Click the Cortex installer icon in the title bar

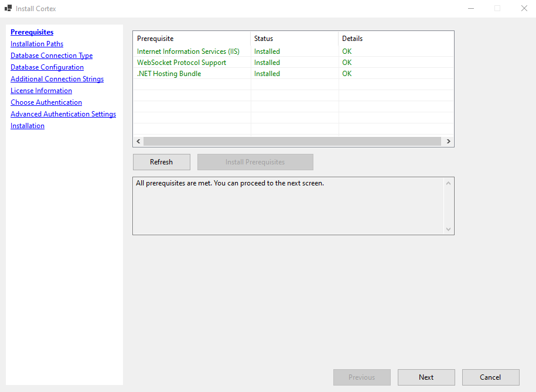click(8, 8)
